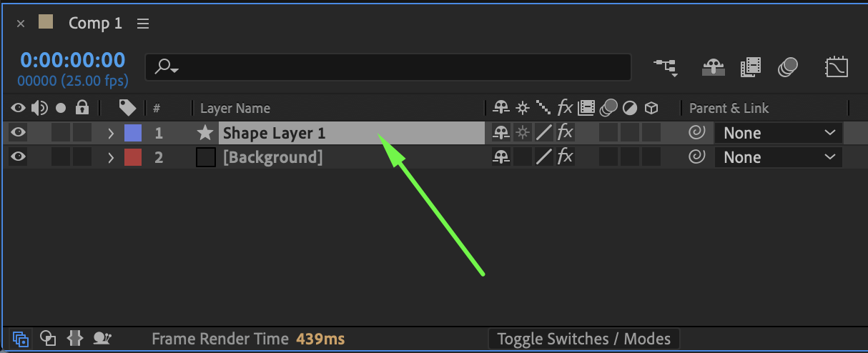Enable Motion Blur for the composition
This screenshot has height=353, width=868.
point(787,68)
